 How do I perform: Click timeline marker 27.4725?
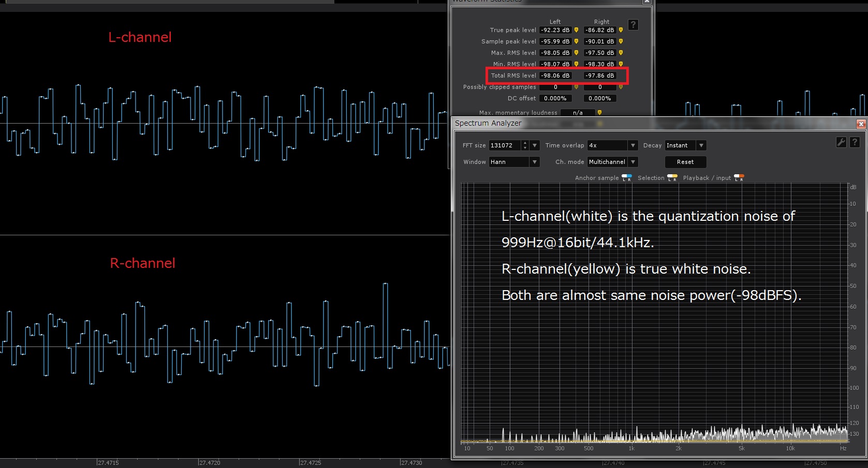tap(310, 463)
